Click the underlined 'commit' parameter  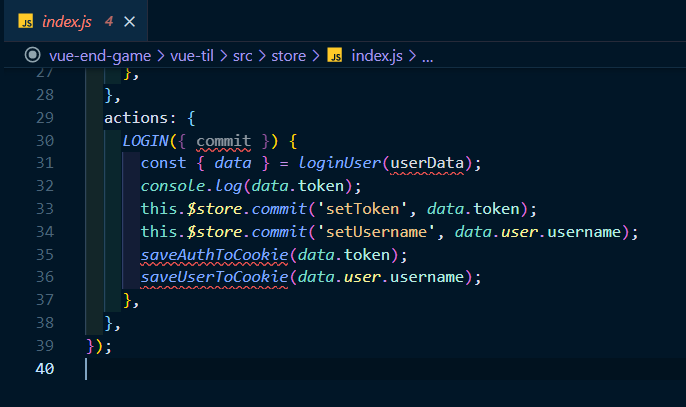224,141
